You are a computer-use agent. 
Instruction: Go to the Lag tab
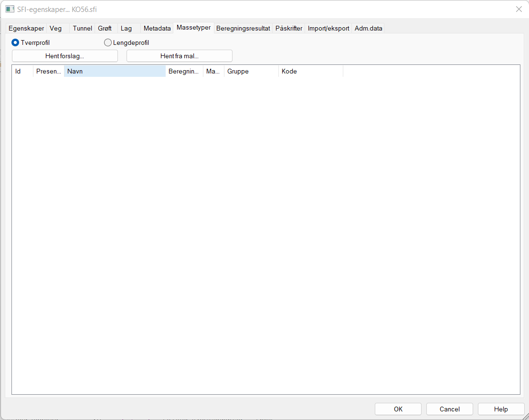coord(126,29)
